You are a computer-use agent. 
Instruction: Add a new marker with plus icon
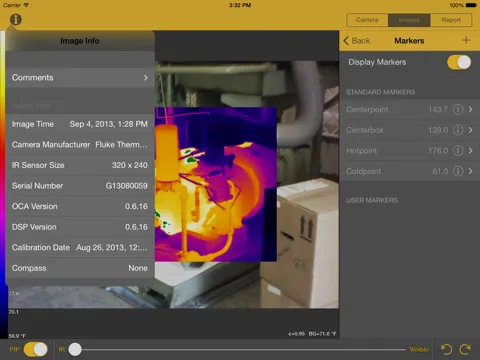click(466, 40)
